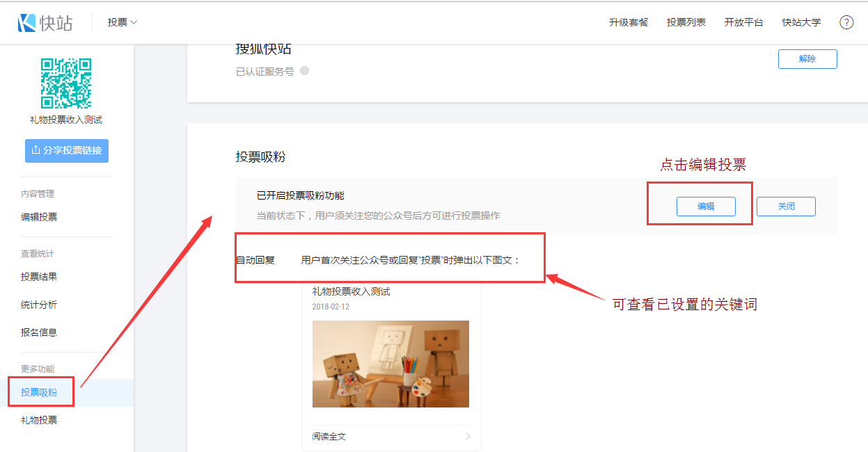Image resolution: width=868 pixels, height=452 pixels.
Task: Click 关闭 to turn off 投票吸粉
Action: point(787,207)
